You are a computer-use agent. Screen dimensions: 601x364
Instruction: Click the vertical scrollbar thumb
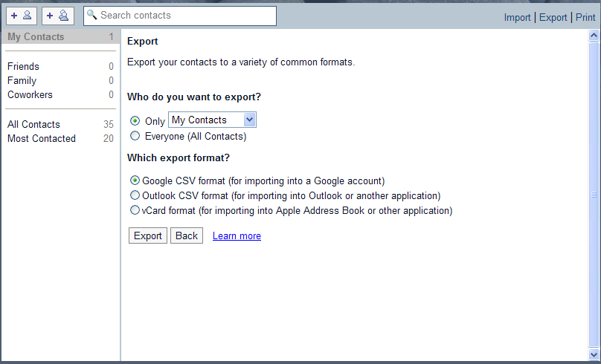(594, 195)
